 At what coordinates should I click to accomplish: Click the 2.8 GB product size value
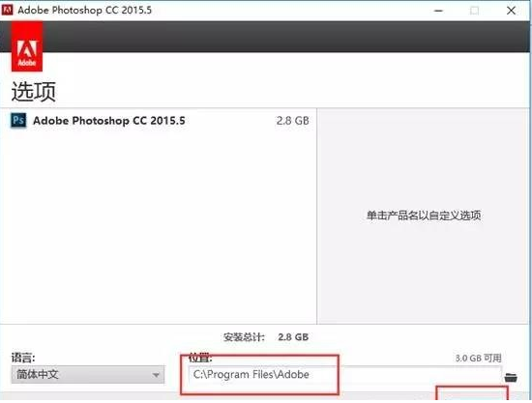(292, 121)
